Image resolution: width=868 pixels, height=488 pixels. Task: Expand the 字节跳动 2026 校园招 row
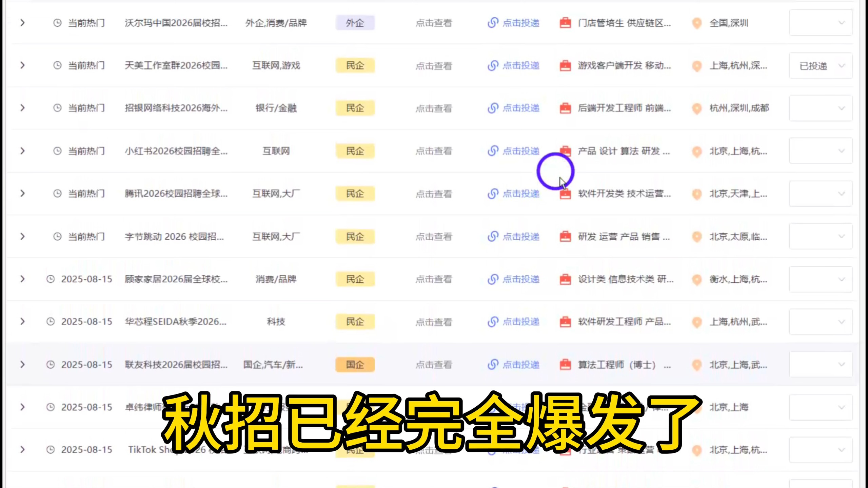click(22, 236)
